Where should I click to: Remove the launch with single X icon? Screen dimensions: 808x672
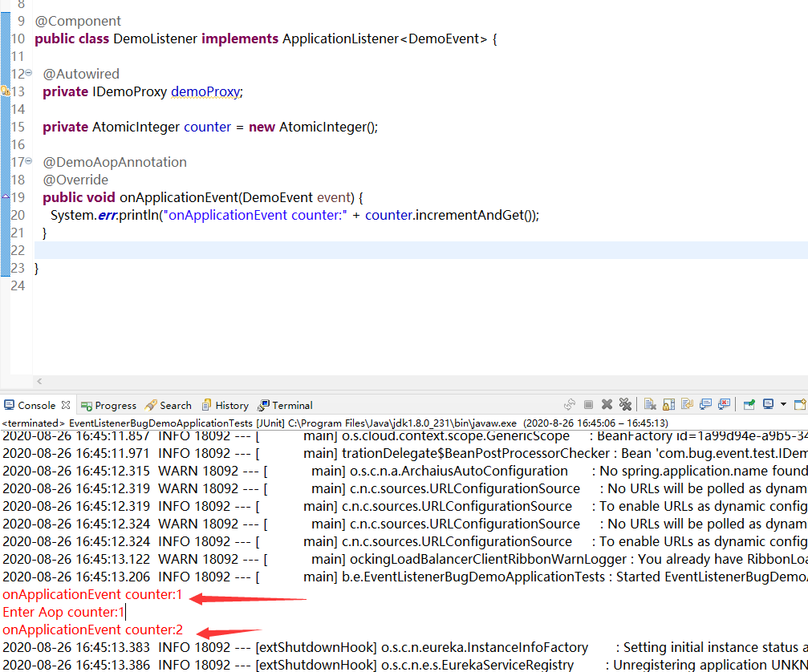click(607, 405)
